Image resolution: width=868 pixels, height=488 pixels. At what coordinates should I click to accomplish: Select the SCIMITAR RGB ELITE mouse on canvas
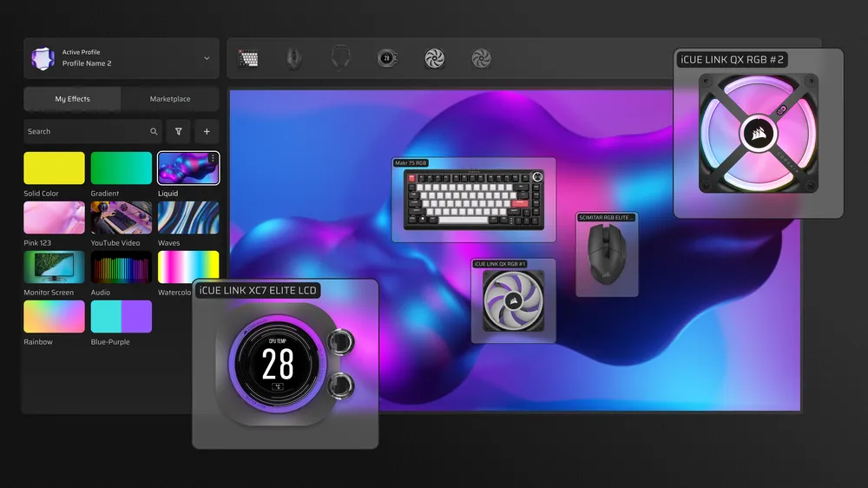pyautogui.click(x=607, y=254)
